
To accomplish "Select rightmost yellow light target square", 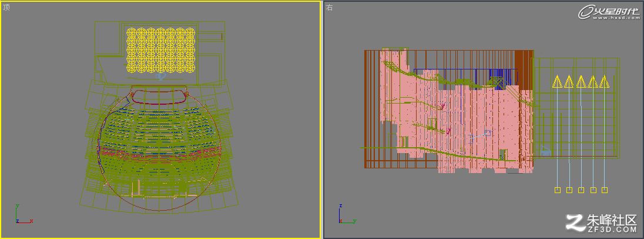I will (605, 190).
